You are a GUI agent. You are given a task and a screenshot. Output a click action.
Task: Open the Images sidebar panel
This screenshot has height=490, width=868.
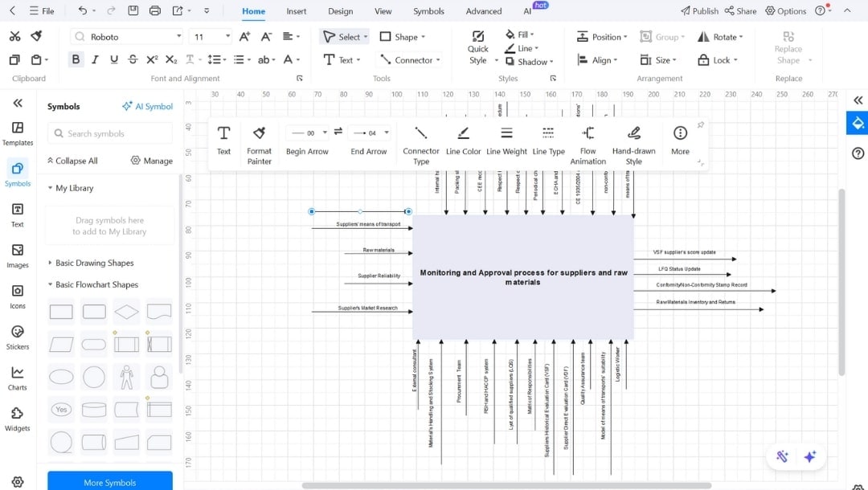point(18,256)
